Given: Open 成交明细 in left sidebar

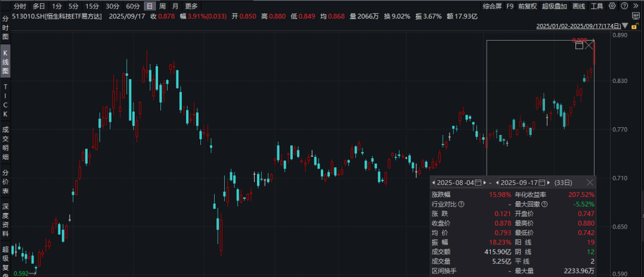Looking at the screenshot, I should pyautogui.click(x=5, y=143).
